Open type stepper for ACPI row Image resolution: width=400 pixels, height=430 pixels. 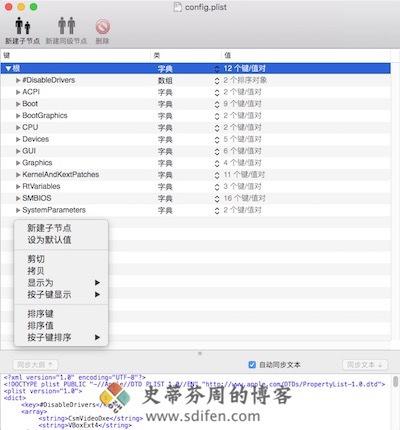pos(217,92)
